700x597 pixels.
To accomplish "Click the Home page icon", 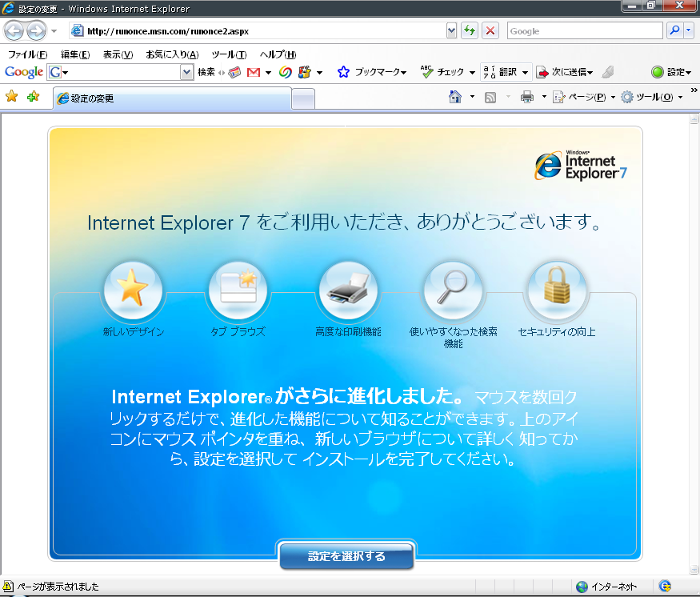I will pyautogui.click(x=455, y=97).
